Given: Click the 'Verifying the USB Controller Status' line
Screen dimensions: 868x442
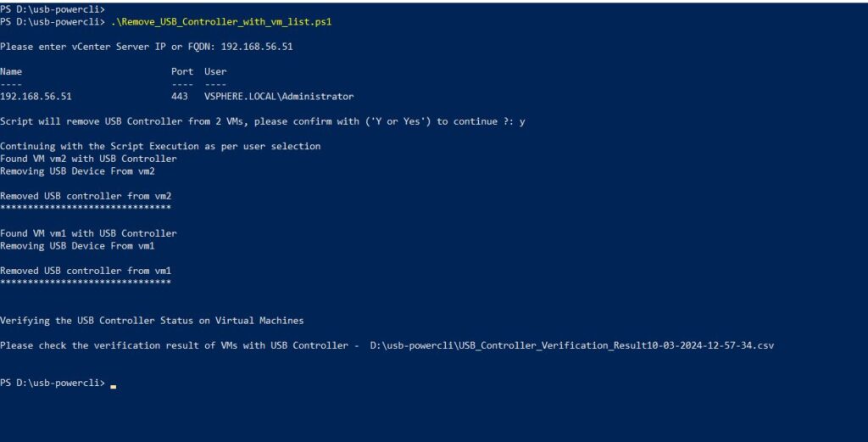Looking at the screenshot, I should 152,321.
